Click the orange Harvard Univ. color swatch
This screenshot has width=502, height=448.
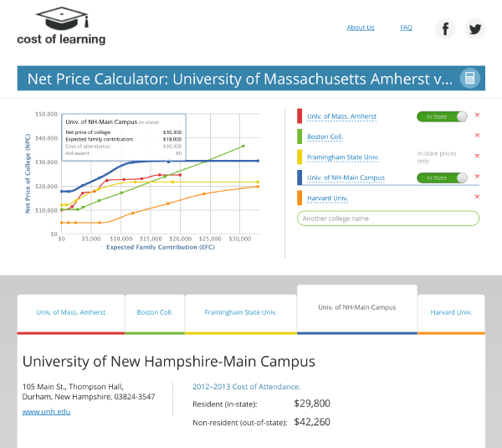point(300,198)
